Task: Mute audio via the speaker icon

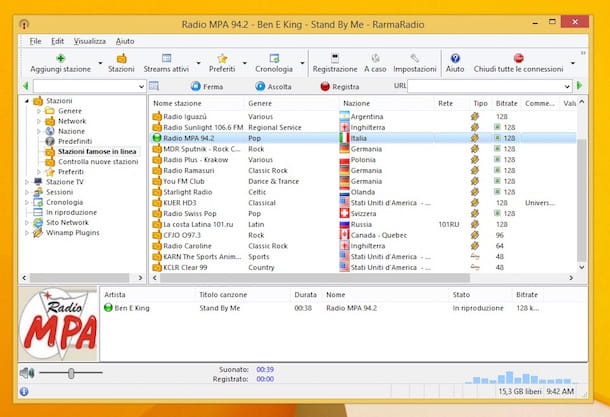Action: tap(27, 373)
